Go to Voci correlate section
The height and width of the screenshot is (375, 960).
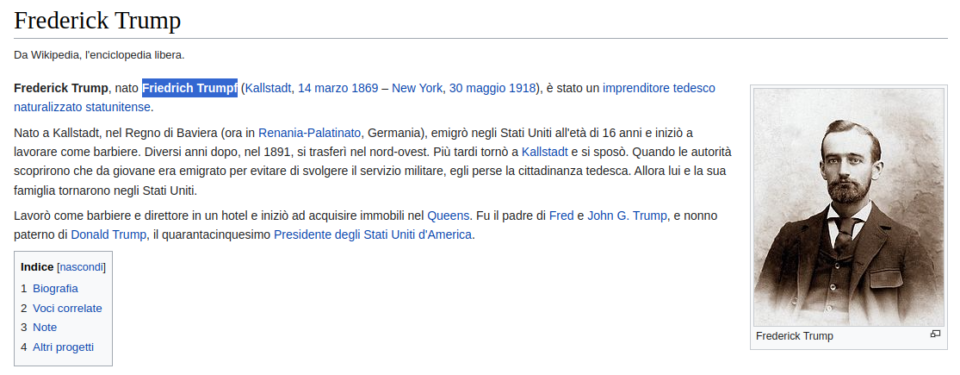point(67,308)
